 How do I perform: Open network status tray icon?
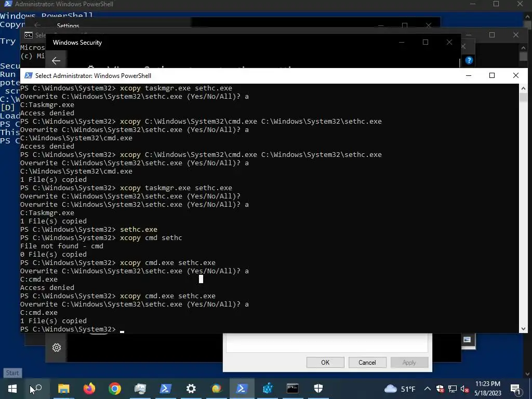453,389
